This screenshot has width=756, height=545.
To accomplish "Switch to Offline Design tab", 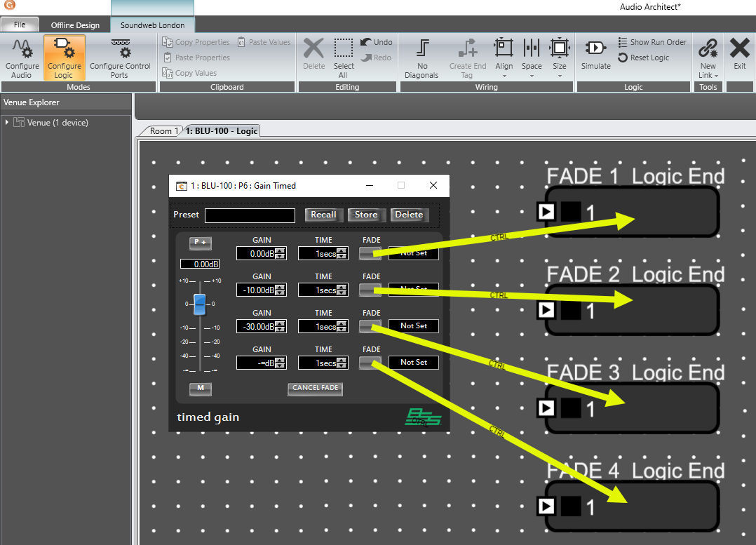I will [x=75, y=25].
